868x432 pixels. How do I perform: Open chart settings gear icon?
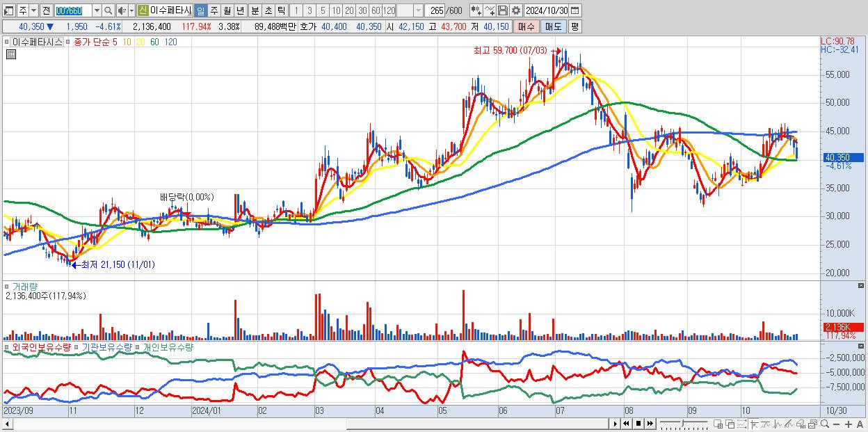click(x=515, y=10)
